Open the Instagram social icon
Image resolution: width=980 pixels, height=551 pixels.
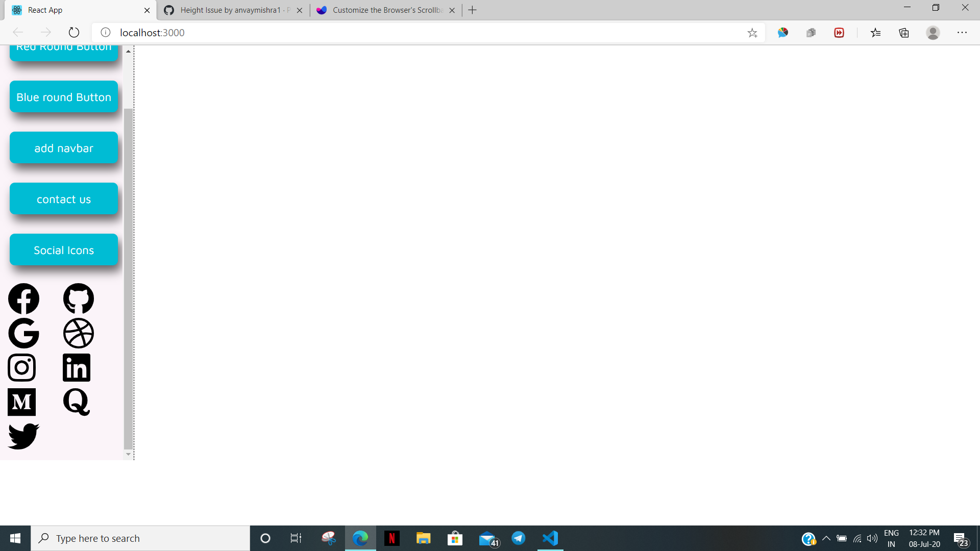[x=21, y=367]
